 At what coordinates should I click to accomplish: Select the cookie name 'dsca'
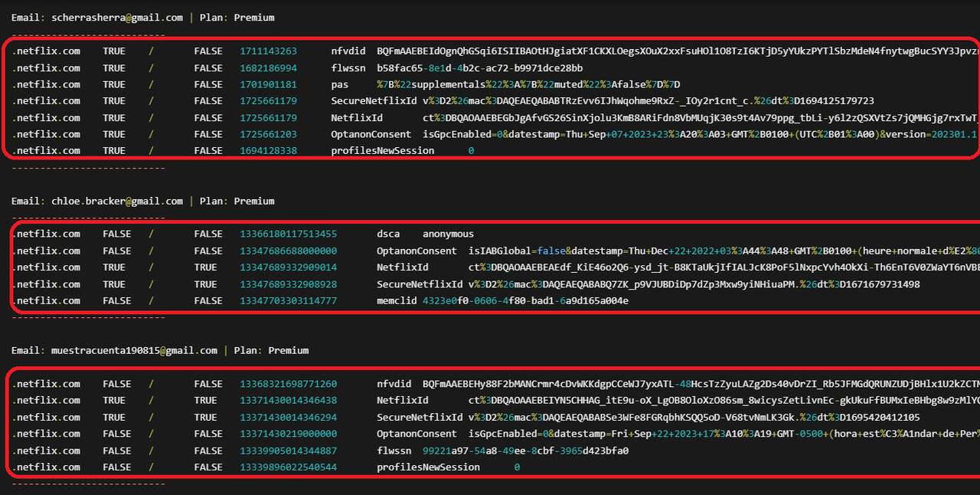pyautogui.click(x=388, y=234)
